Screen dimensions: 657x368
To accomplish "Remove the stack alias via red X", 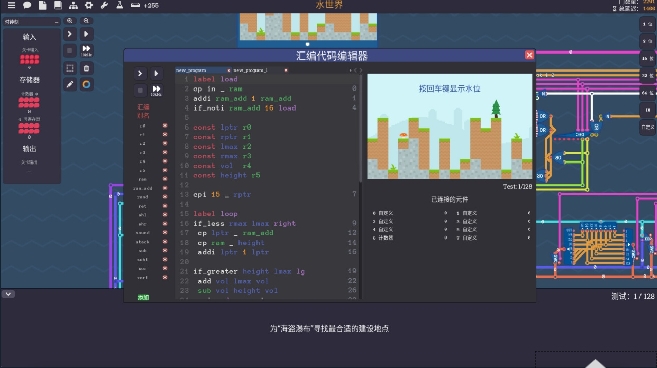I will 165,241.
